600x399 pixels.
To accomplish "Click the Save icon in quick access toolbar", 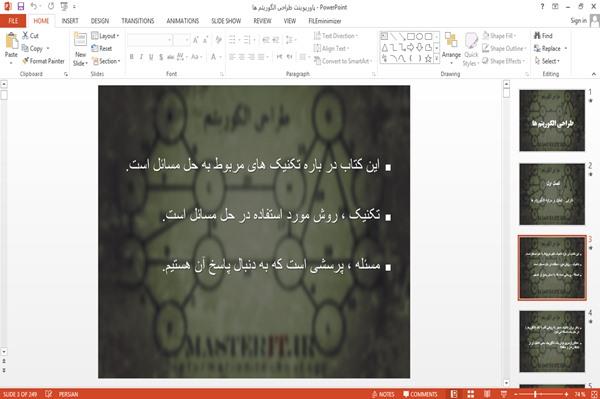I will 21,7.
